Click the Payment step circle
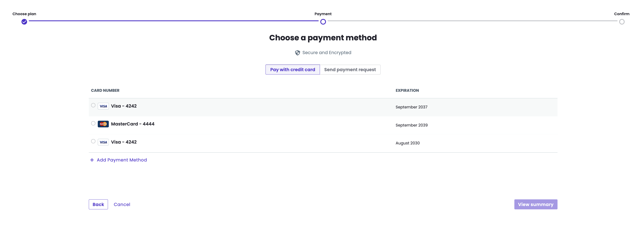 (x=323, y=22)
